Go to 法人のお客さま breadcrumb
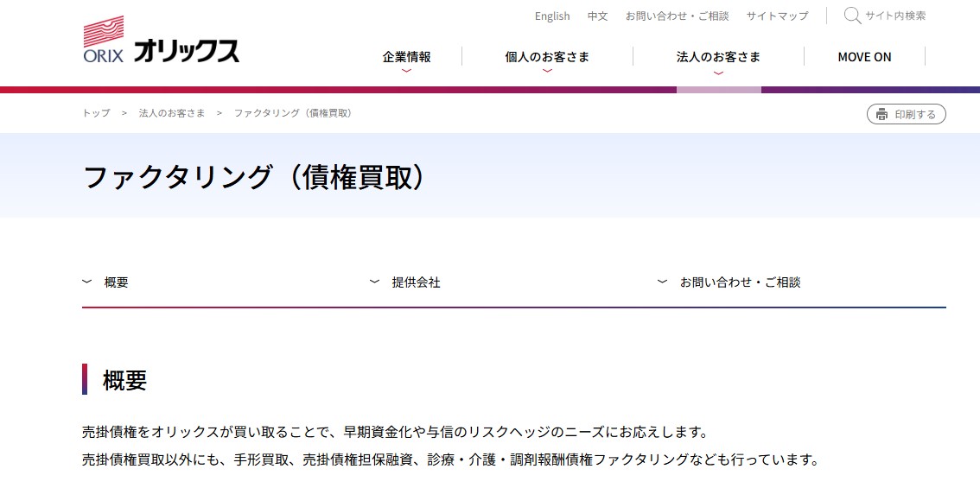Screen dimensions: 980x488 [x=172, y=113]
